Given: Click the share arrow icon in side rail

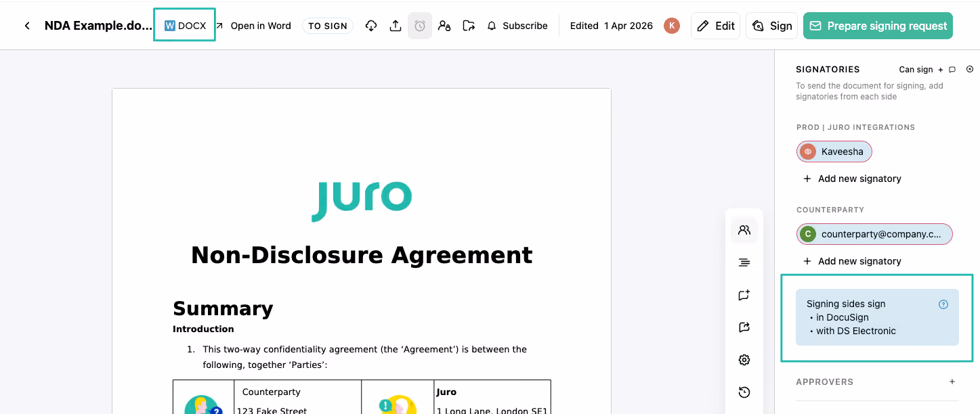Looking at the screenshot, I should pyautogui.click(x=744, y=327).
